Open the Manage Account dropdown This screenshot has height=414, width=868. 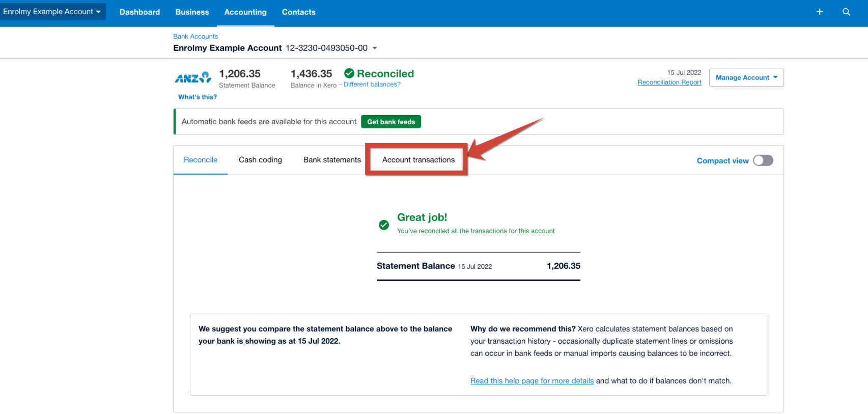746,77
